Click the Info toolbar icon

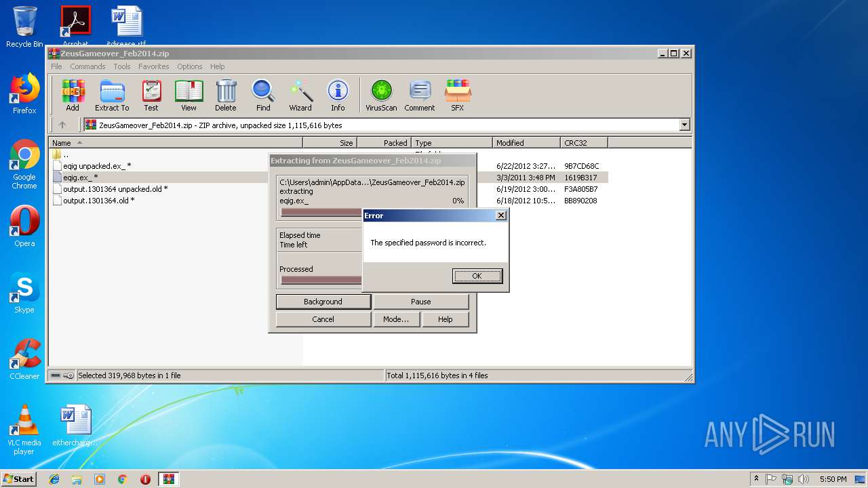pos(338,95)
